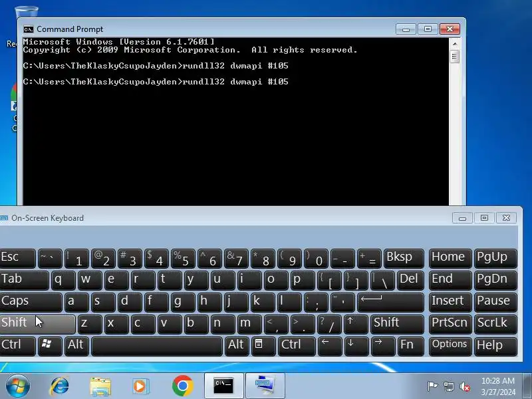532x399 pixels.
Task: Click the equals plus key
Action: coord(369,258)
